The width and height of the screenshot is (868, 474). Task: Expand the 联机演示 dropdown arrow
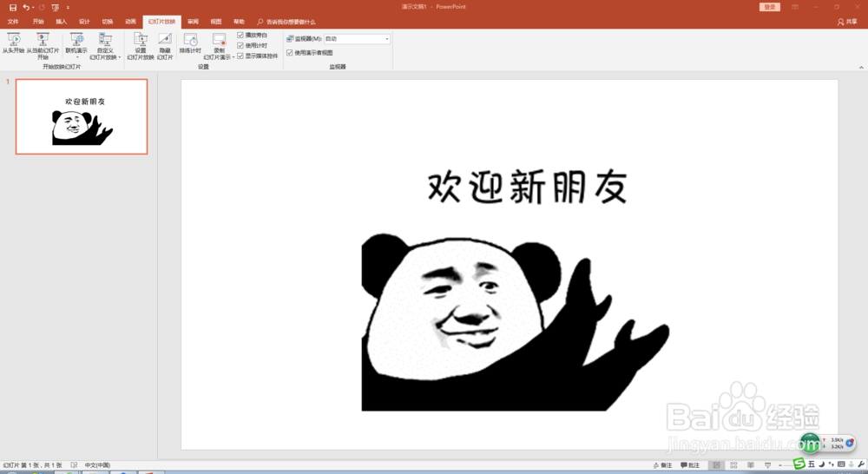77,57
